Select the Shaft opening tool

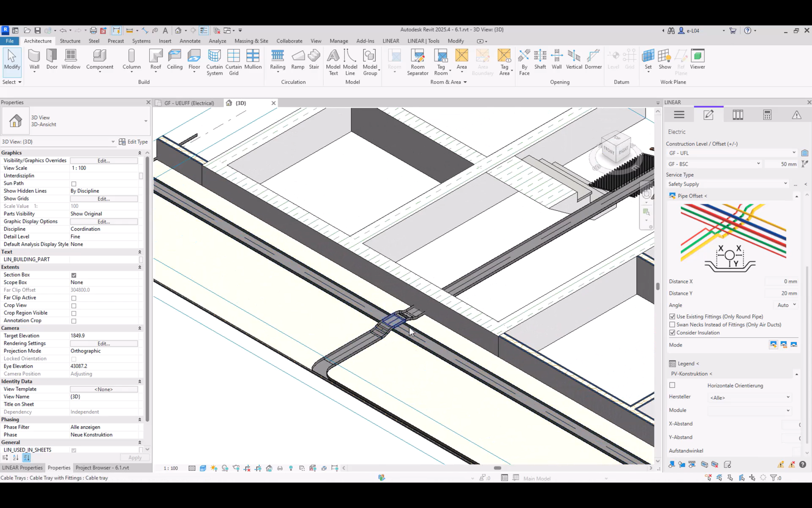540,59
